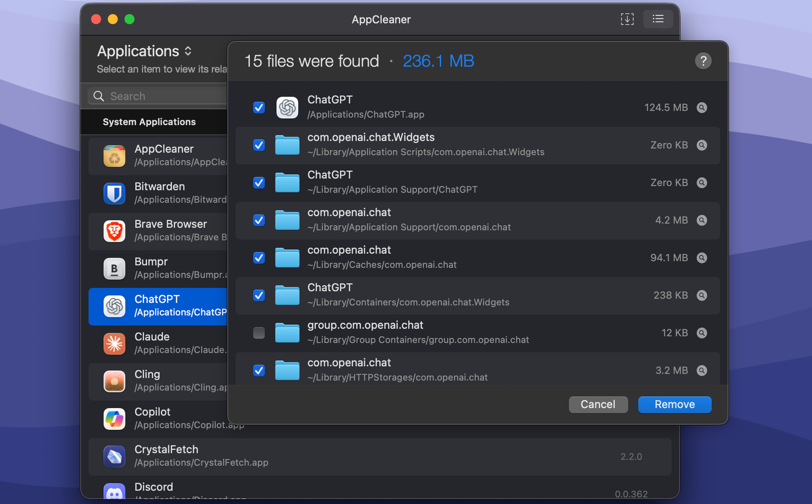Select the Copilot app icon
Viewport: 812px width, 504px height.
tap(114, 418)
